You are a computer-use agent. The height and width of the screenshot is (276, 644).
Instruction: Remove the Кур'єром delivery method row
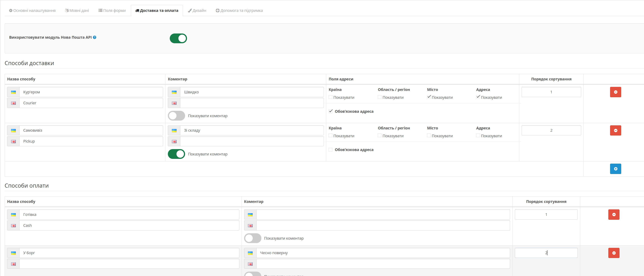[x=615, y=92]
